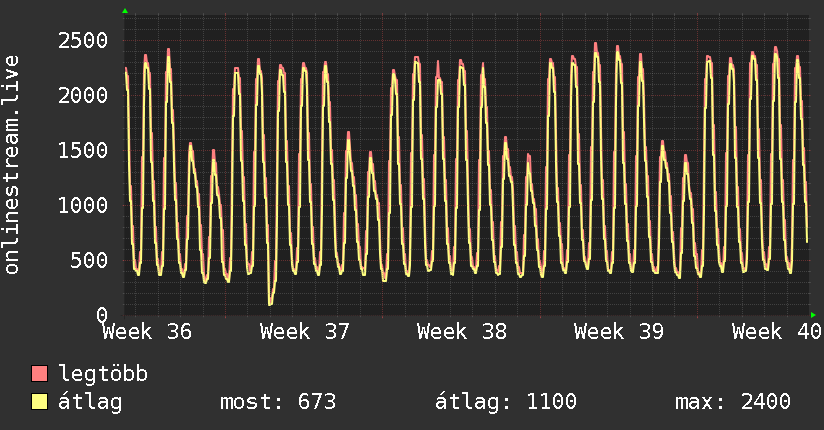Select the most: 673 value
Viewport: 824px width, 430px height.
tap(278, 402)
